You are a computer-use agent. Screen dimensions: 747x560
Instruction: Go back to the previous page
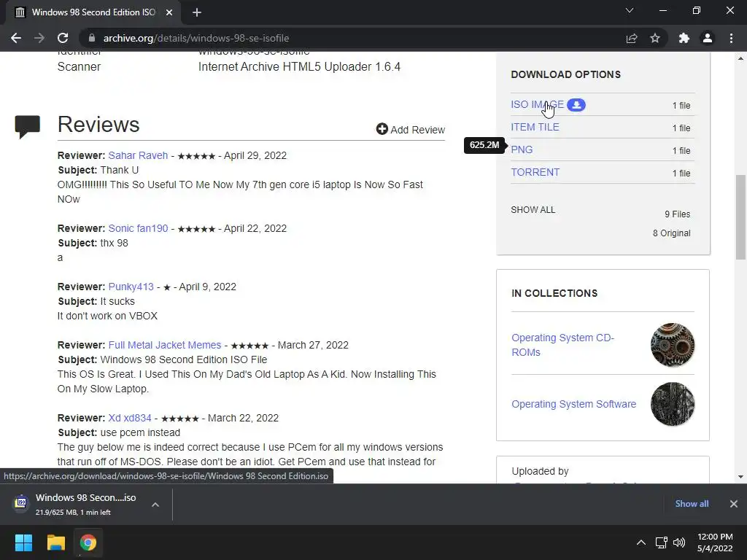pos(16,38)
